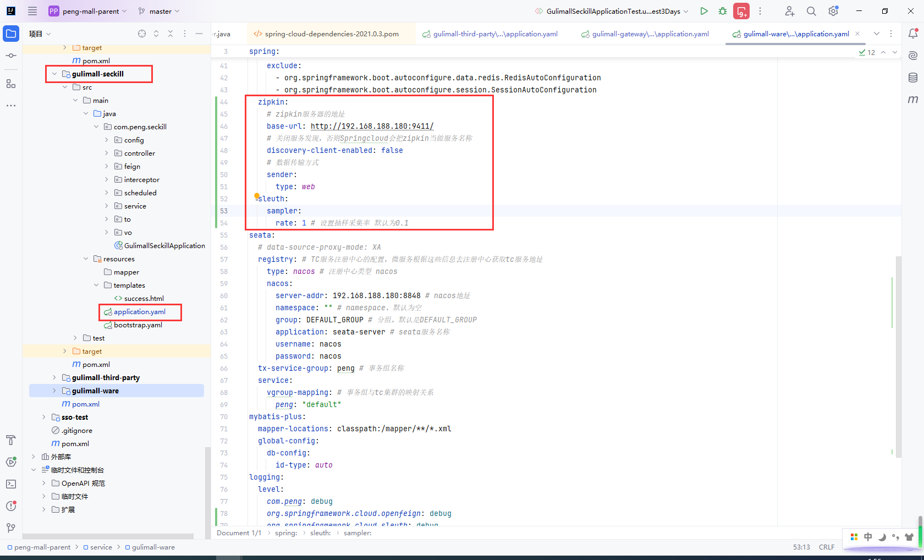This screenshot has height=560, width=924.
Task: Open the main hamburger menu
Action: click(x=32, y=11)
